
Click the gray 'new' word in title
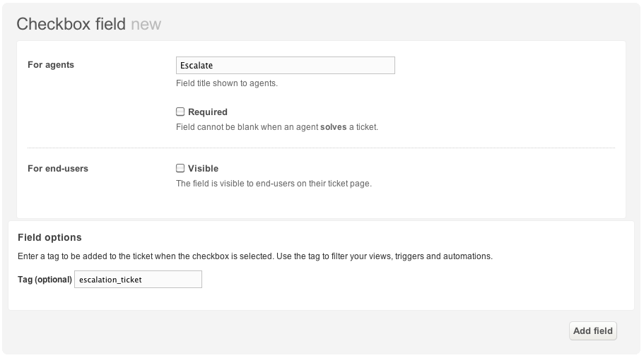[x=146, y=25]
